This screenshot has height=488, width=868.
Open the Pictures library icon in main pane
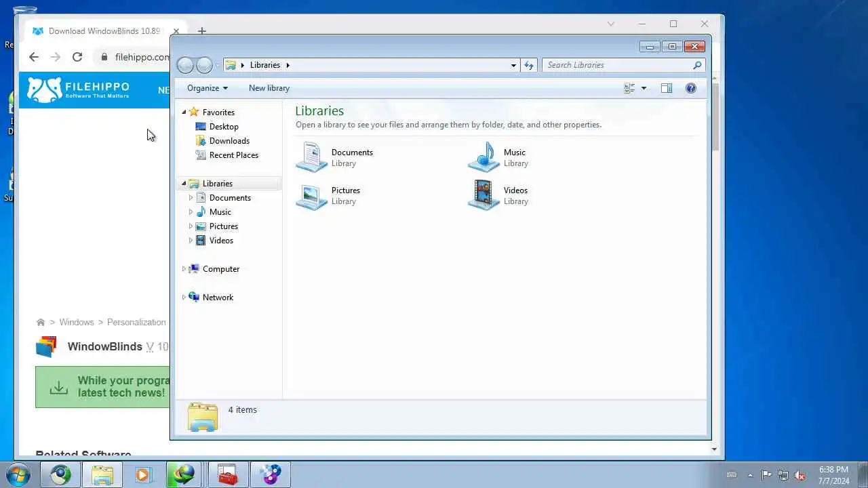coord(312,195)
